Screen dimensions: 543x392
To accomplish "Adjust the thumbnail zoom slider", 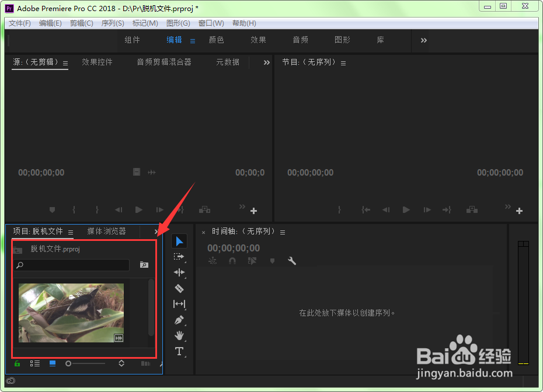I will [68, 363].
